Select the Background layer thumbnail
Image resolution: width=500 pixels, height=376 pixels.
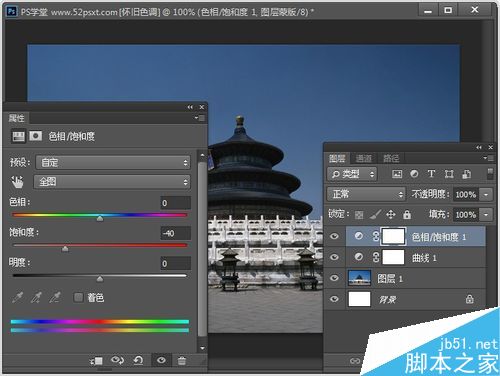[x=359, y=299]
